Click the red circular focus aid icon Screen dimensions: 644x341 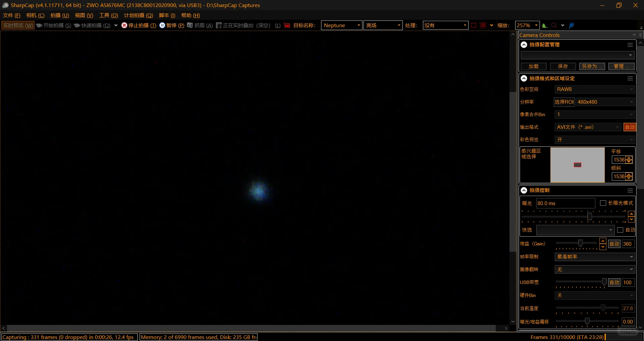tap(554, 26)
